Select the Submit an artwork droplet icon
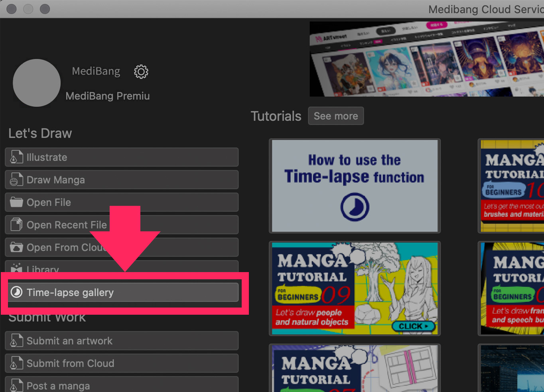 [x=15, y=341]
